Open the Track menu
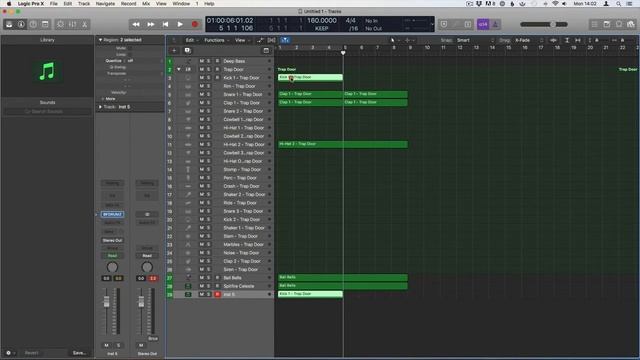The width and height of the screenshot is (640, 360). [x=84, y=4]
